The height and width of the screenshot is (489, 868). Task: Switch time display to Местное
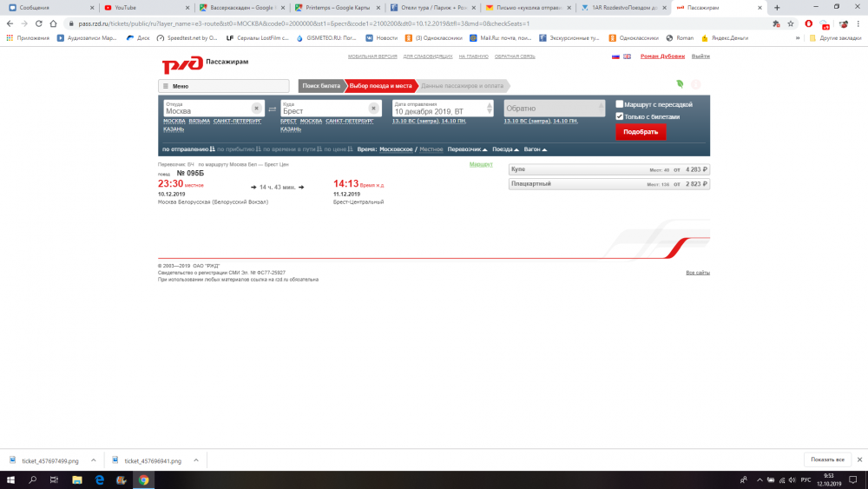pos(431,149)
